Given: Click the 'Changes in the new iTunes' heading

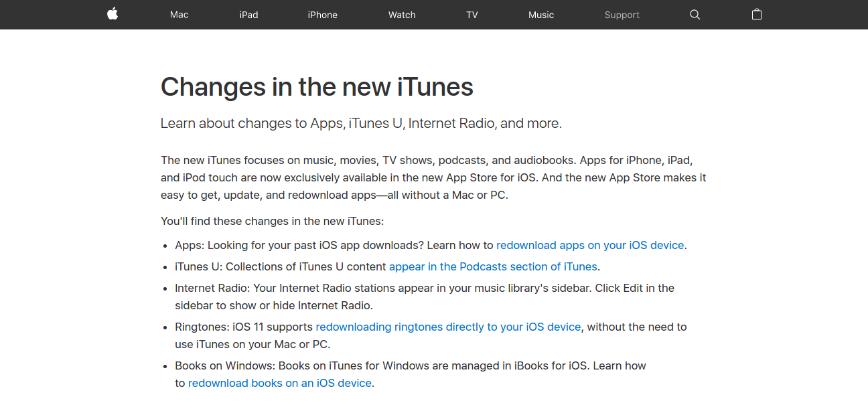Looking at the screenshot, I should click(x=317, y=87).
